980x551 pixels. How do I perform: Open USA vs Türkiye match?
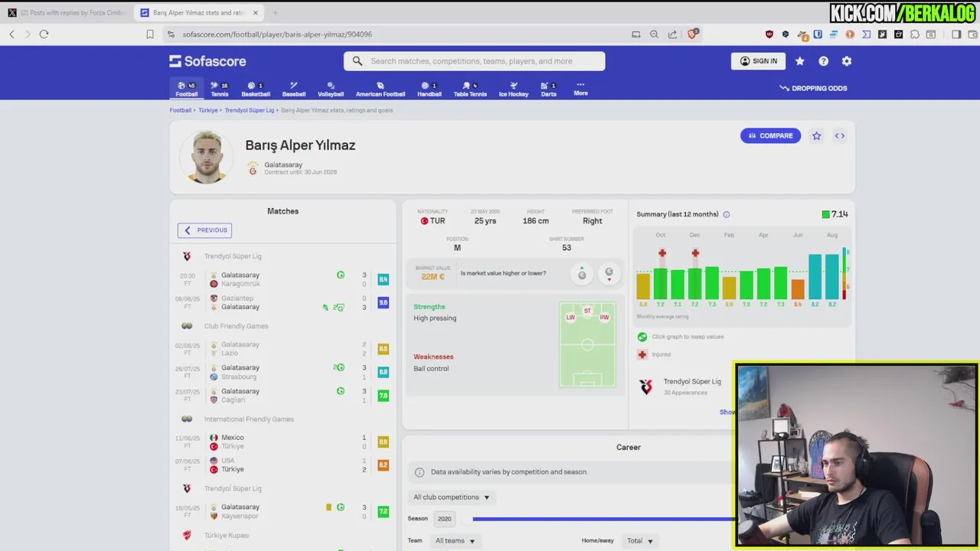click(x=283, y=465)
